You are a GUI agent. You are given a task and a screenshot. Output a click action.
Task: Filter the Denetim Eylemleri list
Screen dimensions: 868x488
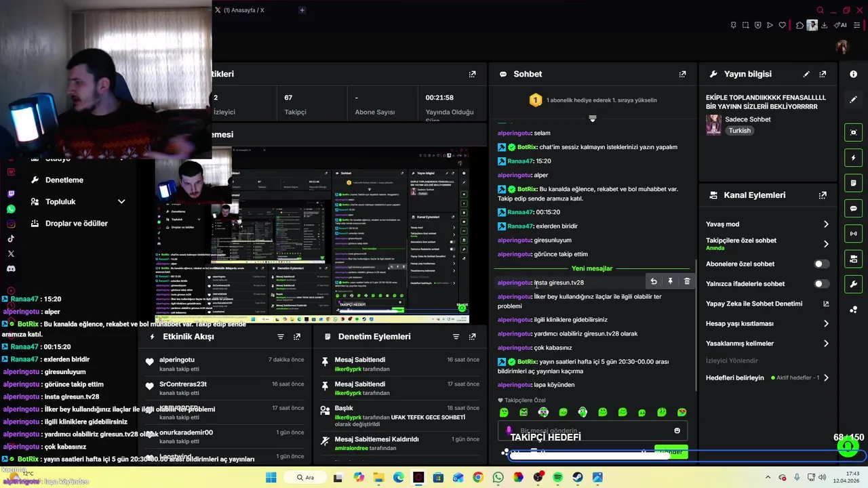tap(456, 336)
